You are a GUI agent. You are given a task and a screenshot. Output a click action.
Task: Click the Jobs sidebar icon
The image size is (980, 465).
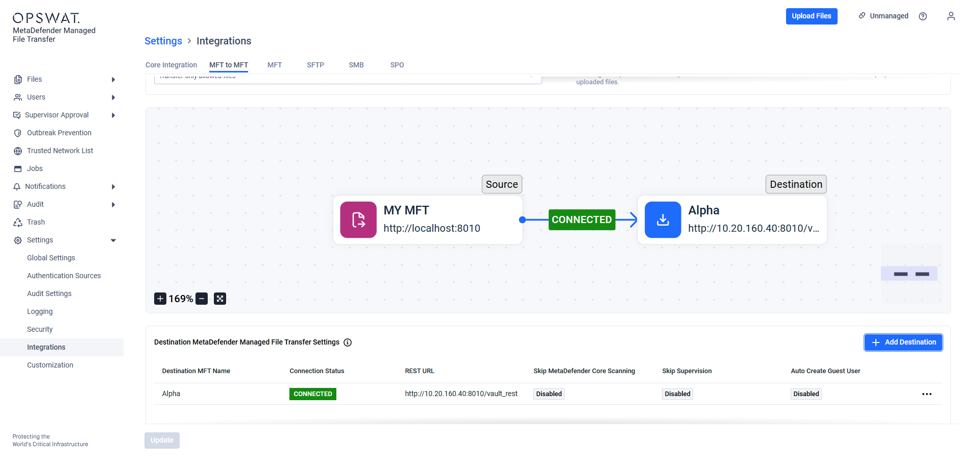tap(18, 169)
